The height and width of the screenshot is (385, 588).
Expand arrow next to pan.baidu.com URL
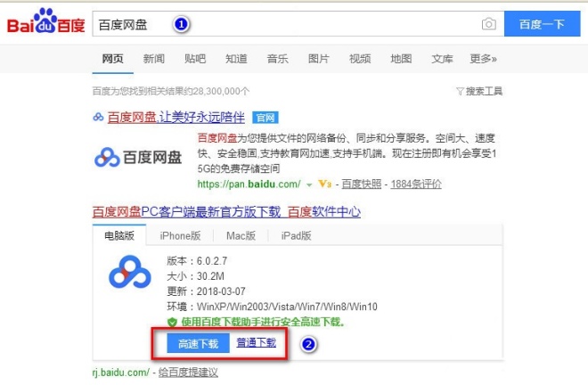tap(309, 184)
